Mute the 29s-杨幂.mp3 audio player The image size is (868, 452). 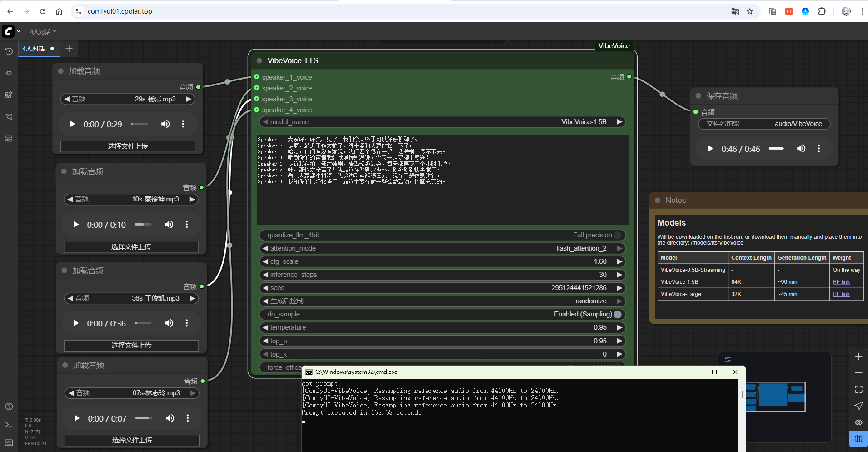pyautogui.click(x=165, y=124)
